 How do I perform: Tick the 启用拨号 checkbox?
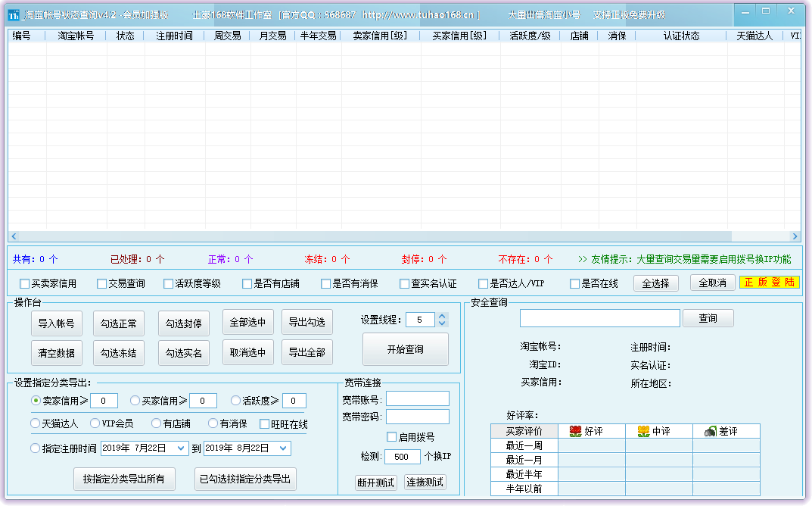[391, 437]
